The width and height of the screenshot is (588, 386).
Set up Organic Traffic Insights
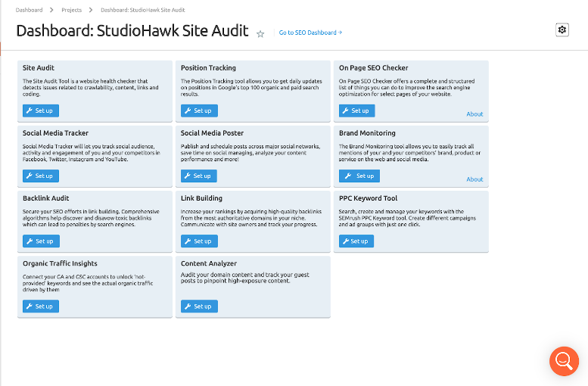[41, 306]
